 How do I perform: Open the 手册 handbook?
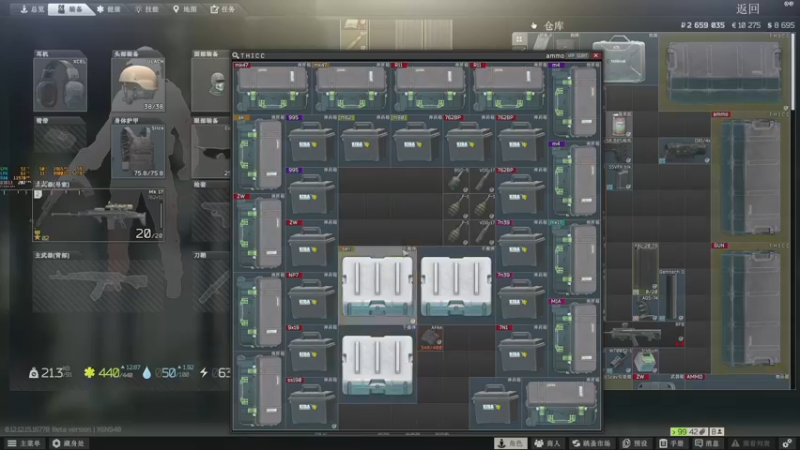tap(671, 443)
